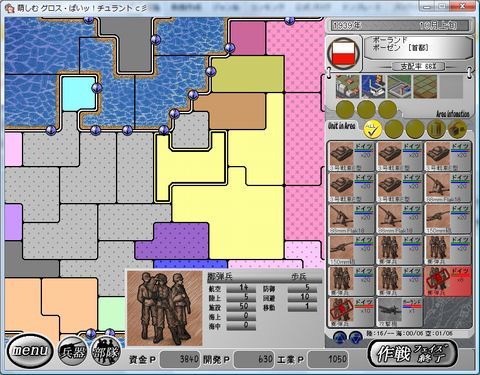Toggle the ALL checkmark unit filter

[373, 129]
